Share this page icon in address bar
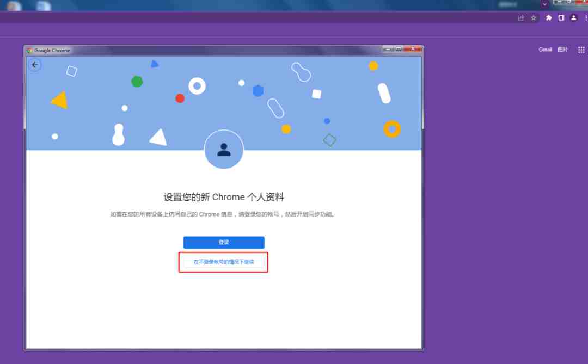Screen dimensions: 588x364 point(521,17)
